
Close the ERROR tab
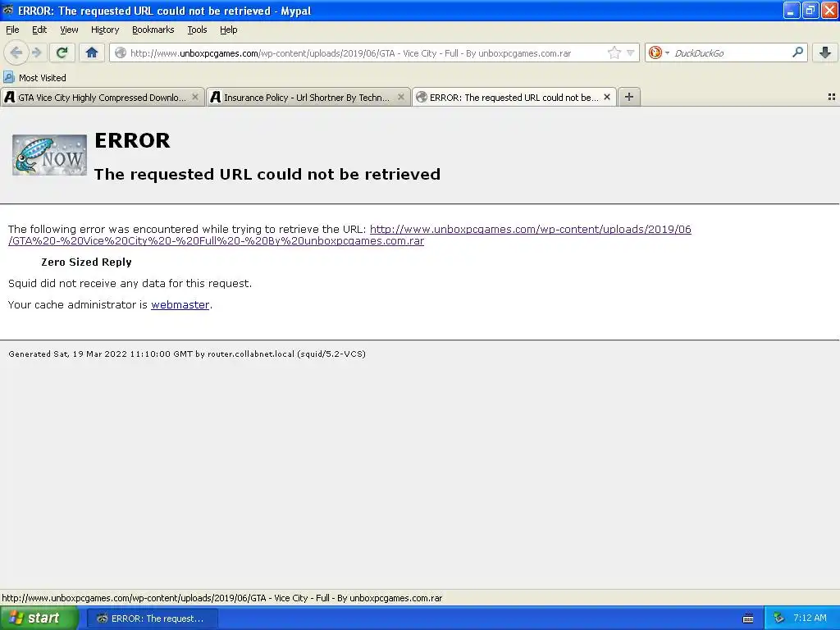(x=607, y=97)
